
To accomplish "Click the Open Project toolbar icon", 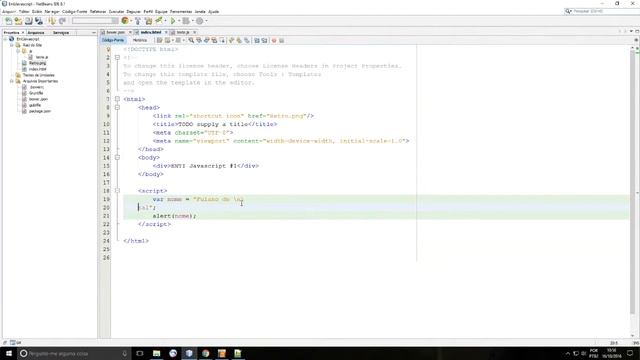I will pyautogui.click(x=29, y=21).
